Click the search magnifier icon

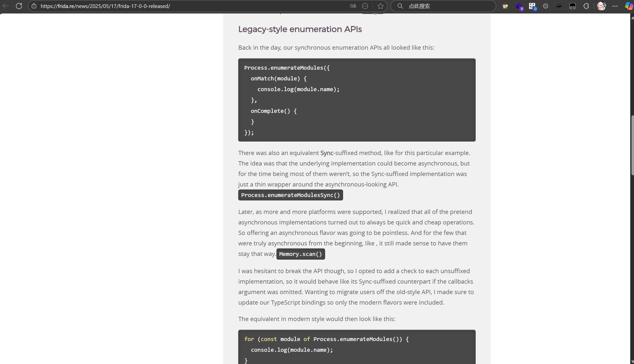[x=400, y=6]
